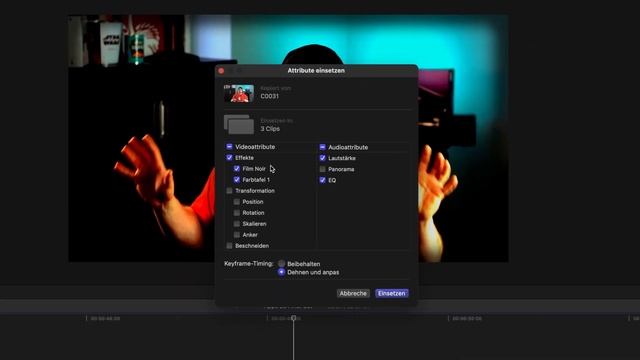Enable the Transformation checkbox
The height and width of the screenshot is (360, 640).
[229, 191]
